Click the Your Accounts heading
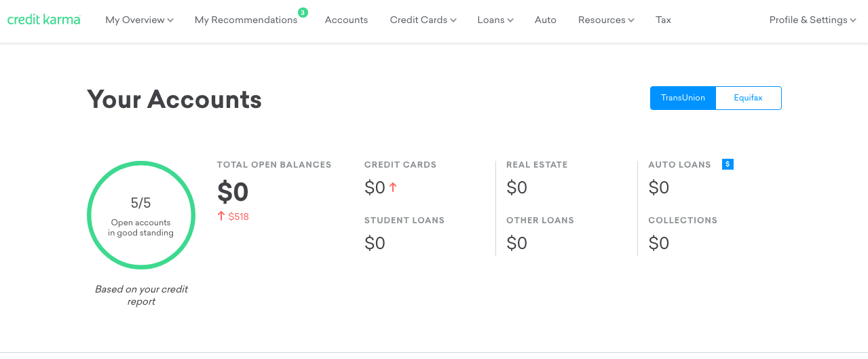Image resolution: width=868 pixels, height=359 pixels. [x=174, y=99]
